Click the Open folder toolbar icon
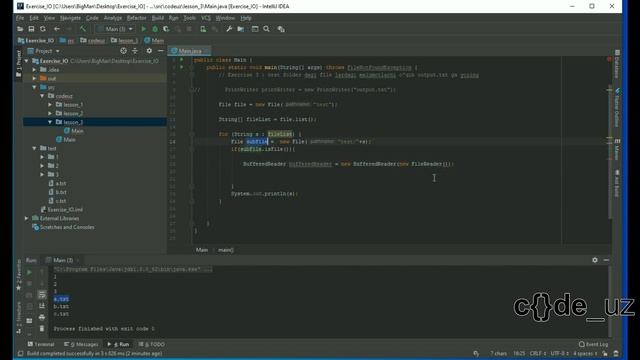The image size is (640, 360). coord(20,29)
